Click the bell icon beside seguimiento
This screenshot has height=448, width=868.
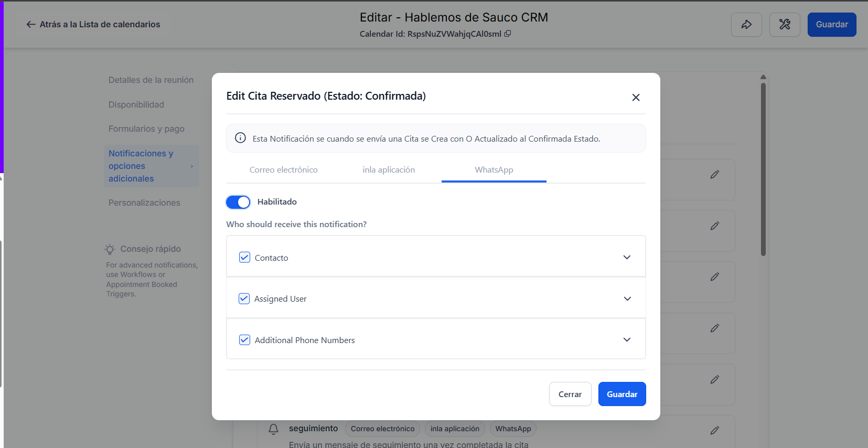273,429
